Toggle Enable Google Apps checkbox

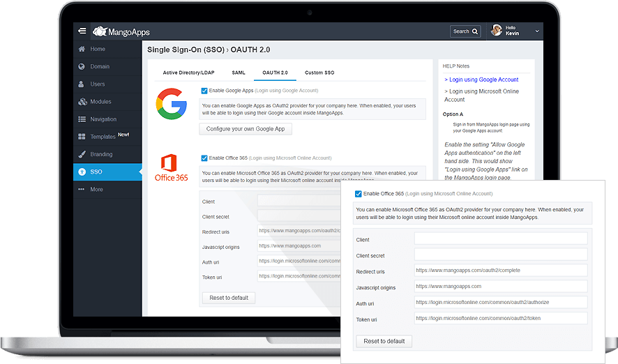(204, 91)
